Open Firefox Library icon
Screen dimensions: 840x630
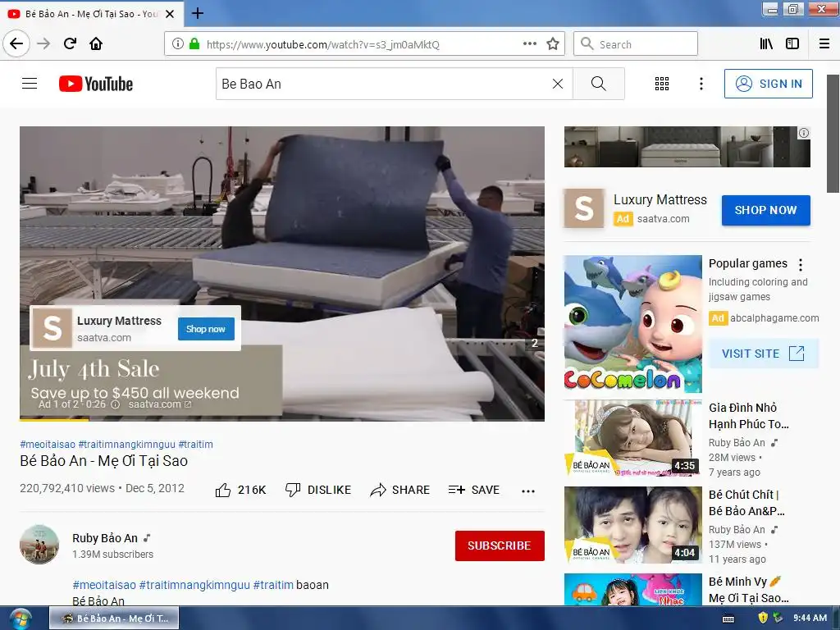(766, 43)
